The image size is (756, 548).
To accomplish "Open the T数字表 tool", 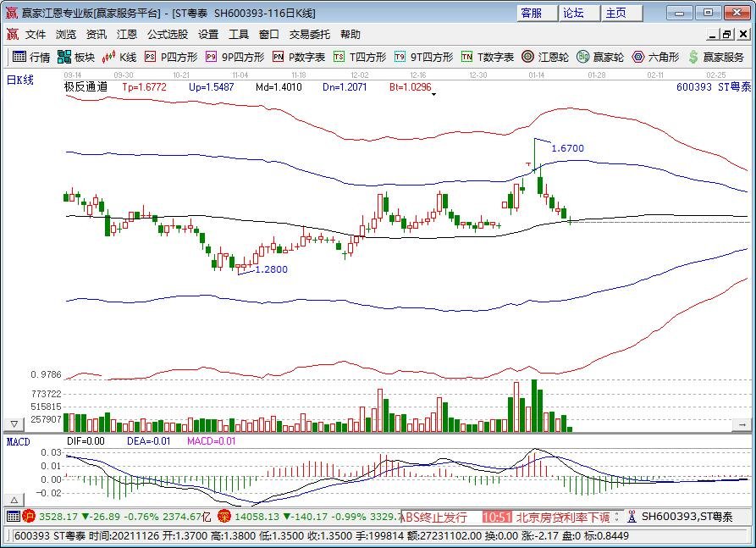I will tap(488, 57).
